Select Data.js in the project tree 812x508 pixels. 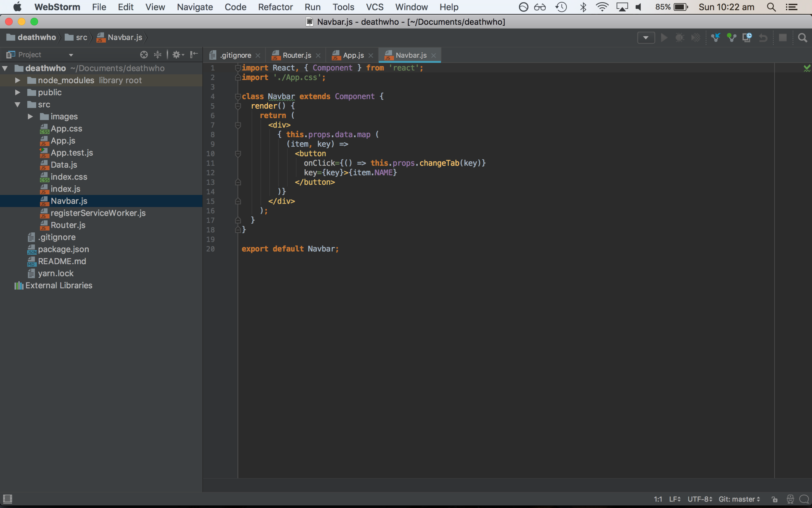[x=64, y=165]
